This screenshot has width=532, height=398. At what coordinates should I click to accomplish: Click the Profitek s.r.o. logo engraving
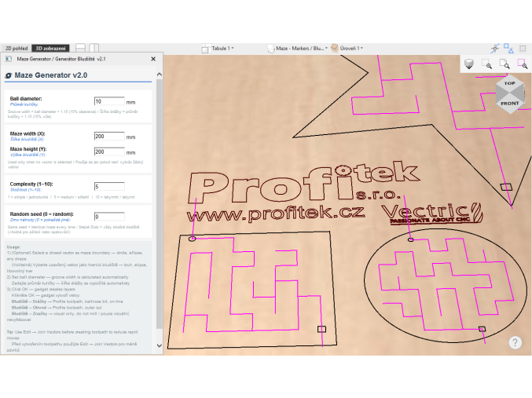303,182
